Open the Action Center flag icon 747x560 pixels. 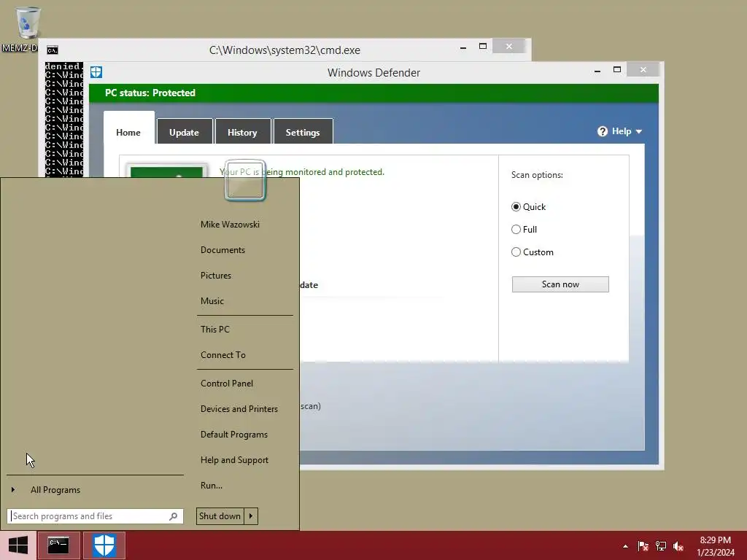(643, 546)
